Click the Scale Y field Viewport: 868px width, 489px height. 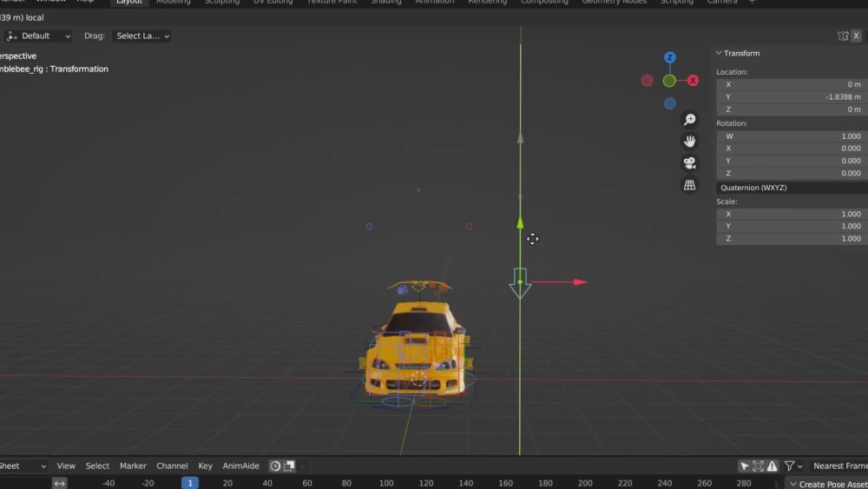coord(792,227)
